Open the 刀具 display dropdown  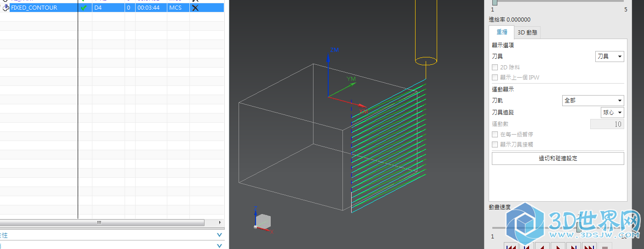coord(610,57)
